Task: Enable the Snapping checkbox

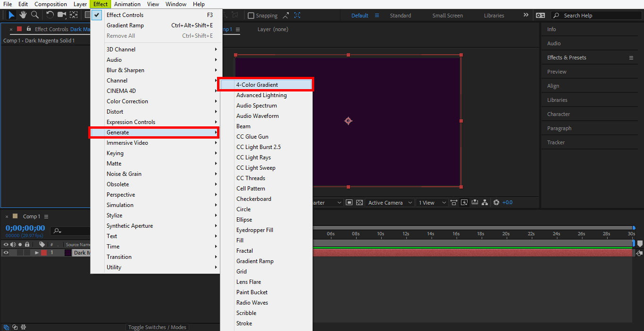Action: coord(251,16)
